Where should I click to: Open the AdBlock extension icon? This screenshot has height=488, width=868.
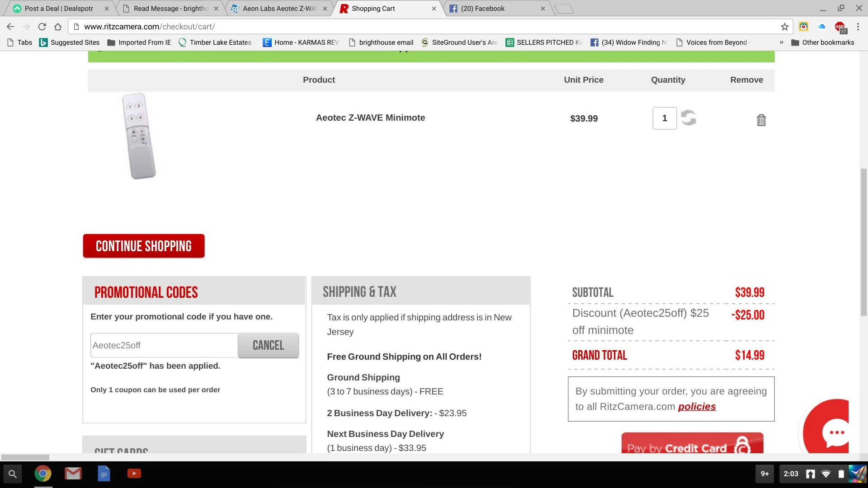tap(840, 27)
